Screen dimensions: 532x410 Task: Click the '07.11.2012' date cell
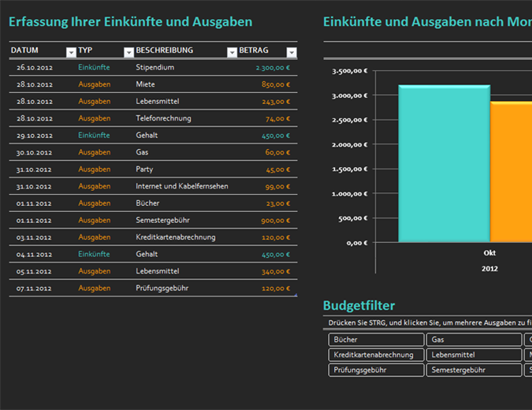coord(34,288)
